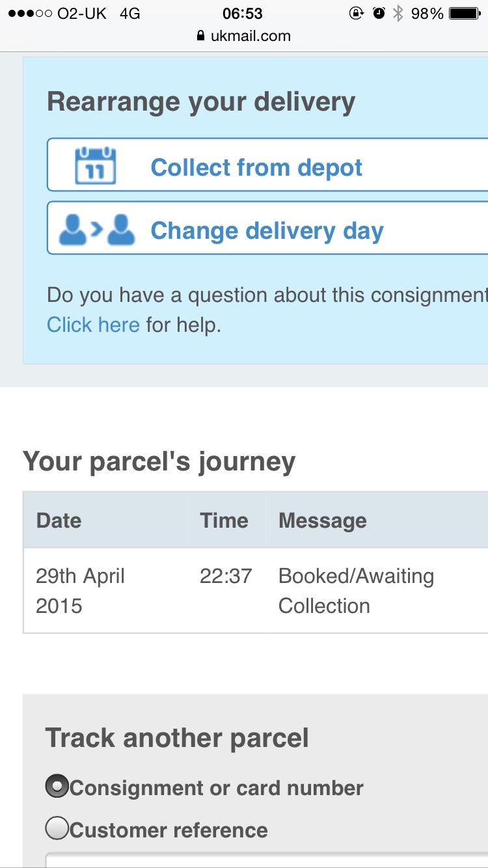Screen dimensions: 488x868
Task: Select the Customer reference radio option
Action: [57, 829]
